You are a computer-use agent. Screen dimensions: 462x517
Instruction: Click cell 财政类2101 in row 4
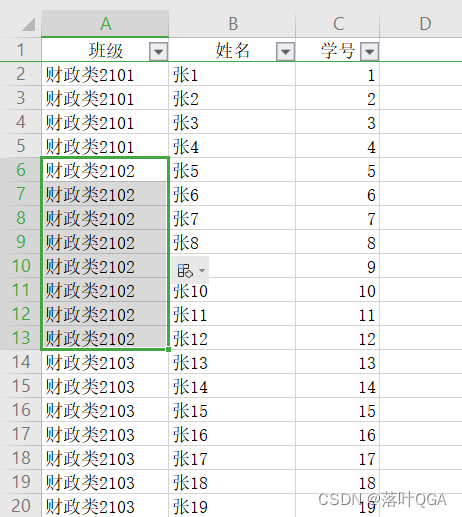pos(105,122)
